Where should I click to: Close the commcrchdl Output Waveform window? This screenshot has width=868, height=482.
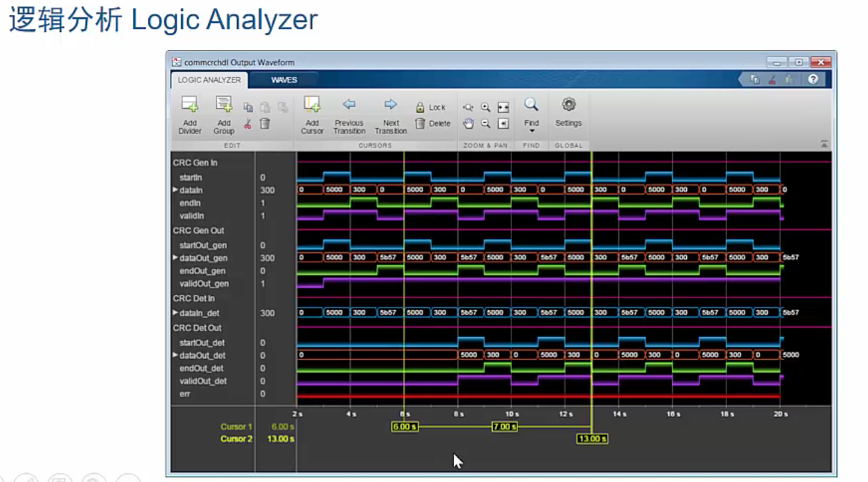tap(821, 62)
